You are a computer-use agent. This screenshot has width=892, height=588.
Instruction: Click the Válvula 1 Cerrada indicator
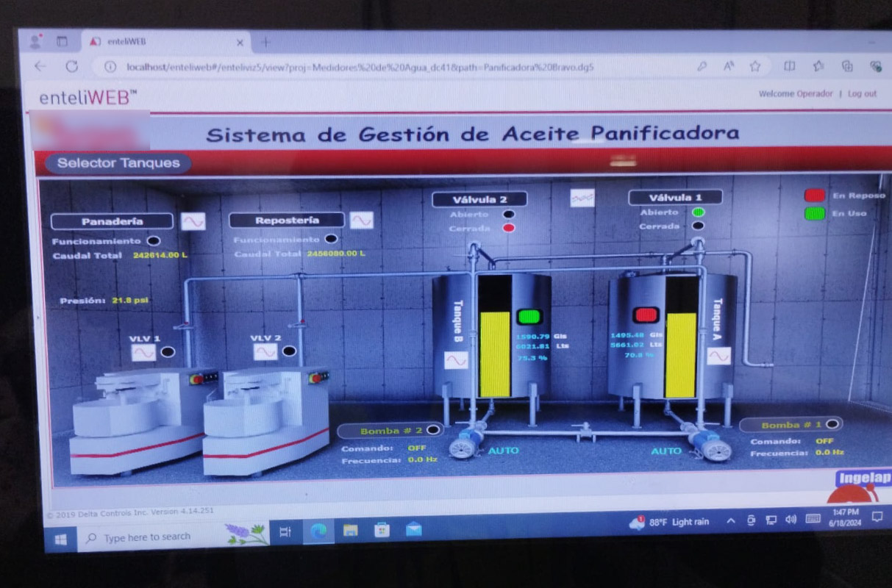click(698, 226)
